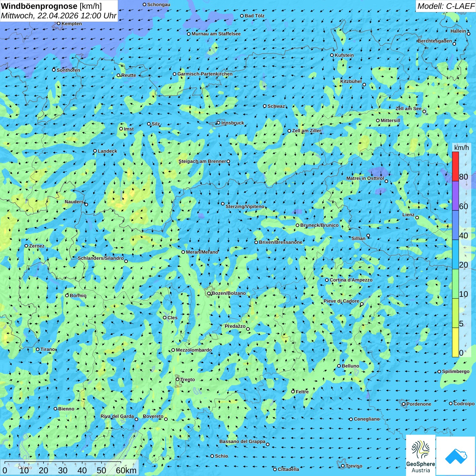This screenshot has height=476, width=476.
Task: Click the 'Sillian' label
Action: [x=358, y=238]
